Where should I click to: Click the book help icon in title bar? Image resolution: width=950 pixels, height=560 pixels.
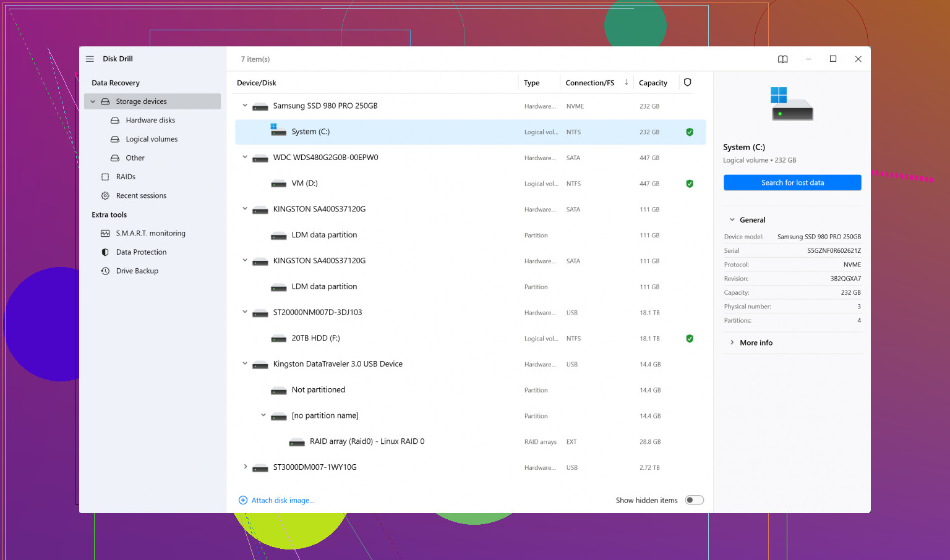point(782,59)
